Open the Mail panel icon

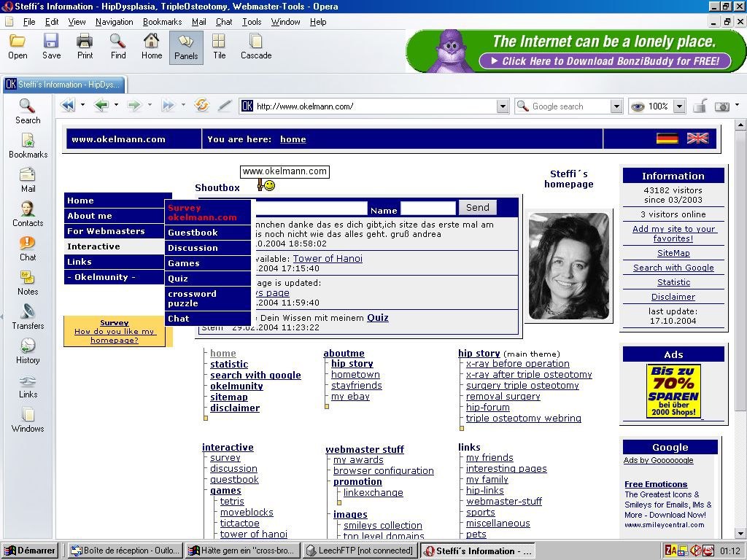pyautogui.click(x=28, y=180)
